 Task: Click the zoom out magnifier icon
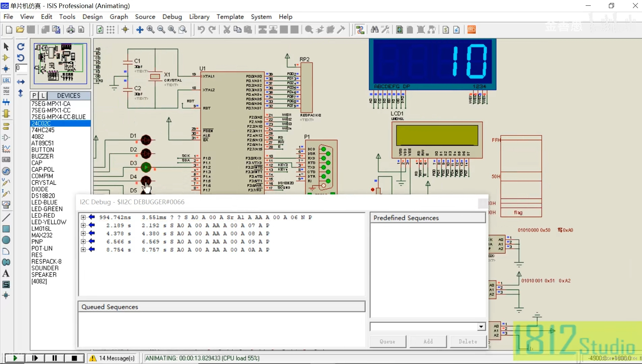tap(161, 30)
